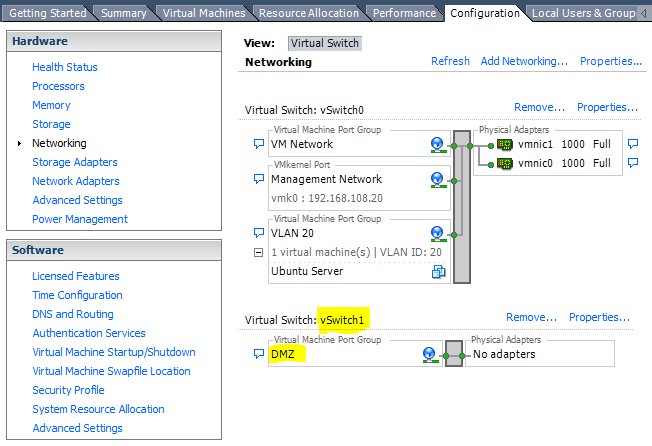Select the VM Network port group label
Viewport: 652px width, 446px height.
pyautogui.click(x=302, y=144)
